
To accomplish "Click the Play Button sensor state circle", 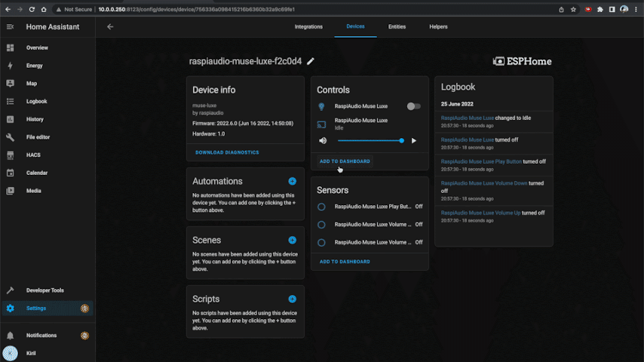I will 321,207.
